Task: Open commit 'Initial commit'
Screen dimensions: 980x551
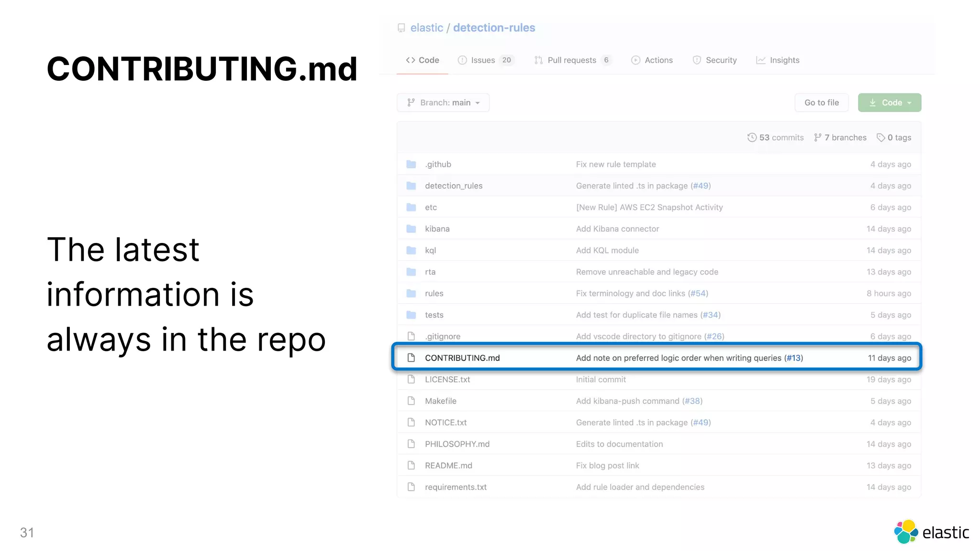Action: (x=601, y=379)
